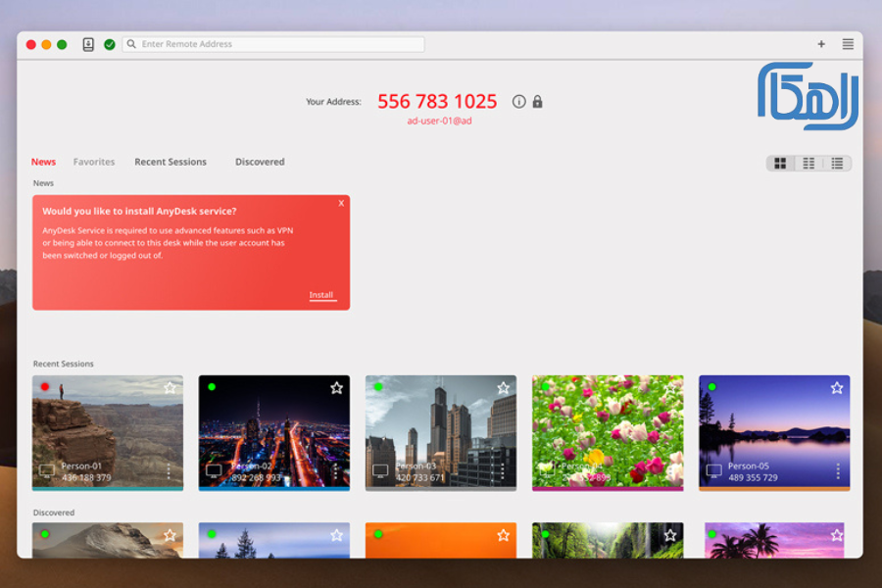Click the ad-user-01@ad alias text

coord(439,121)
